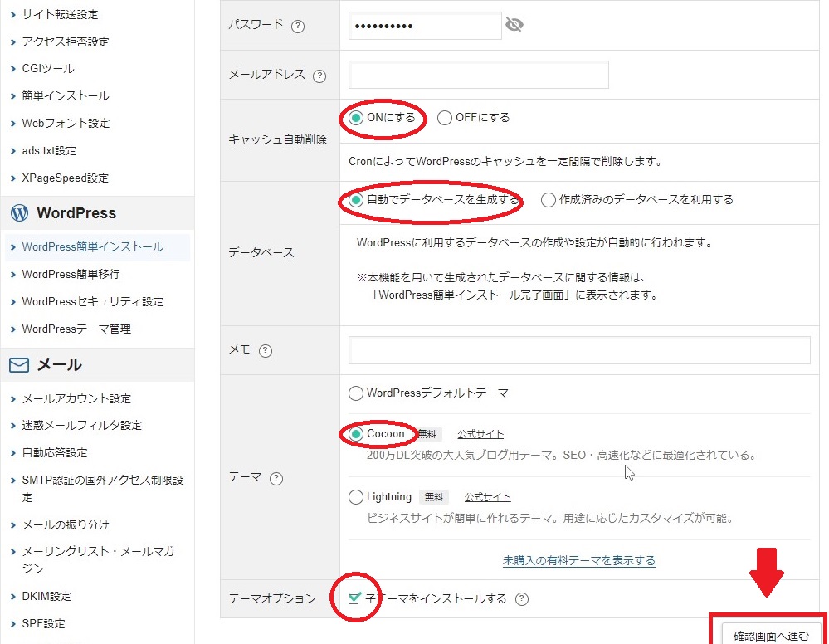Open XPageSpeed設定 in sidebar
This screenshot has height=644, width=829.
[65, 178]
